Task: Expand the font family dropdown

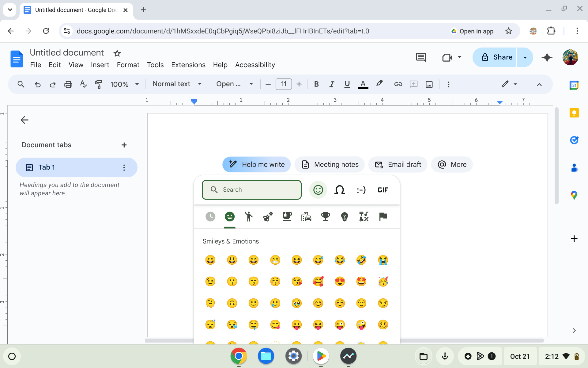Action: 235,84
